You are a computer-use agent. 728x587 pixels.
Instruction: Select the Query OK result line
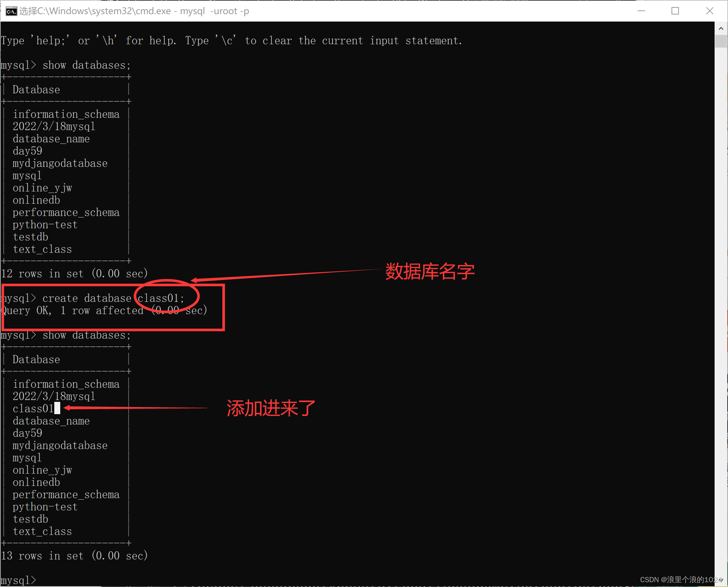pos(104,310)
